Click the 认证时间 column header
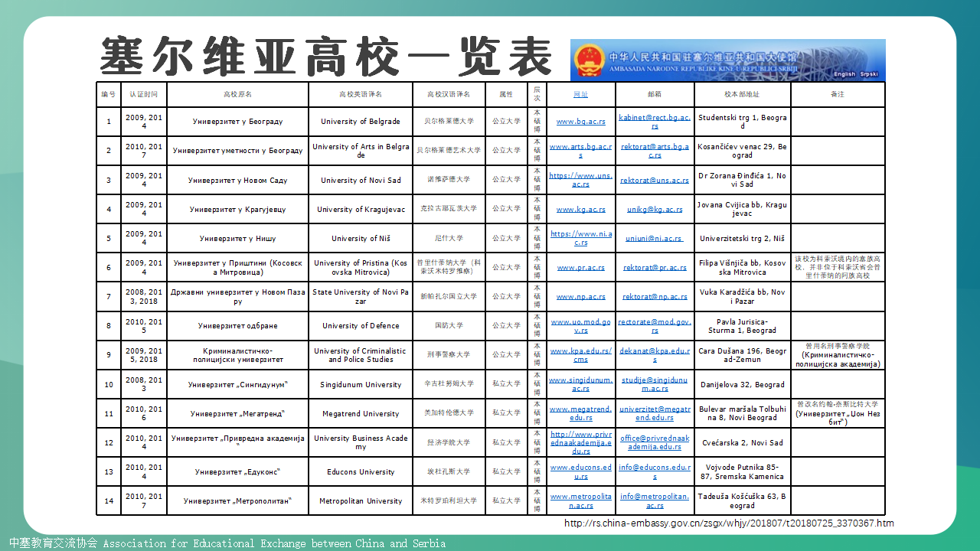 [x=144, y=94]
